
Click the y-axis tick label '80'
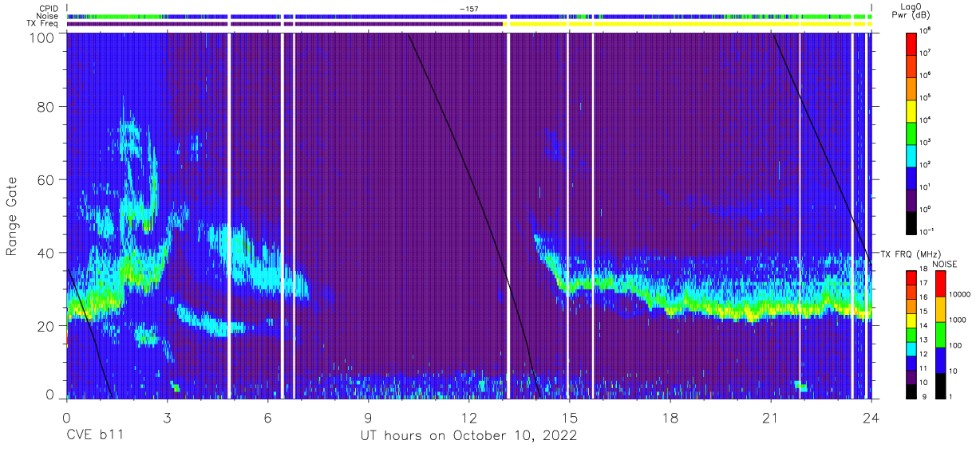(45, 107)
